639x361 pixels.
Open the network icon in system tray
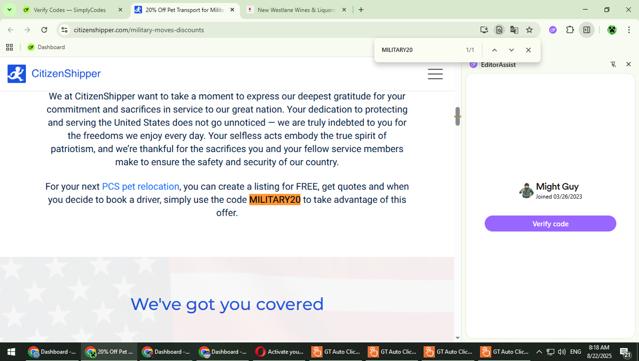tap(551, 352)
